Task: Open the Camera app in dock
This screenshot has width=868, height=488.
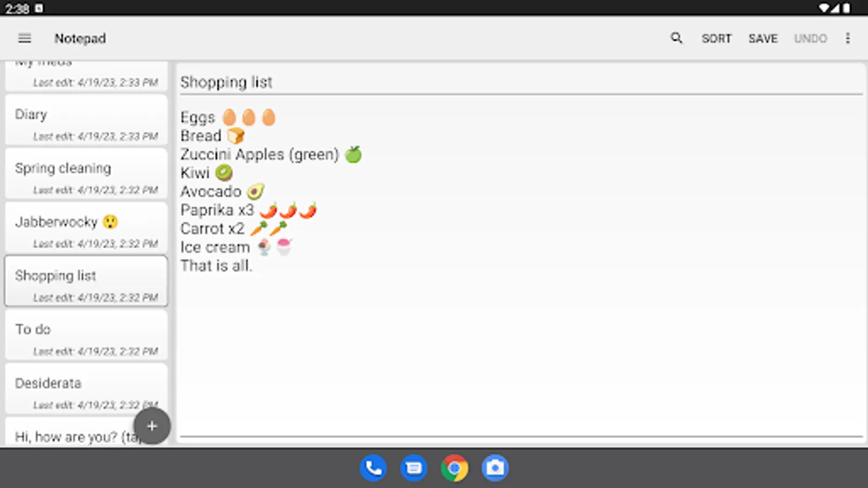Action: tap(495, 468)
